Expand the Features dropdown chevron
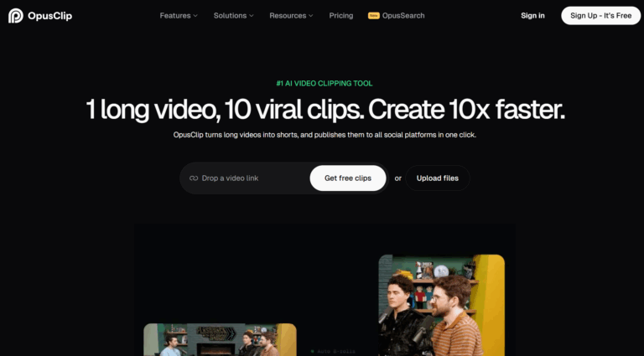The width and height of the screenshot is (644, 356). coord(195,16)
